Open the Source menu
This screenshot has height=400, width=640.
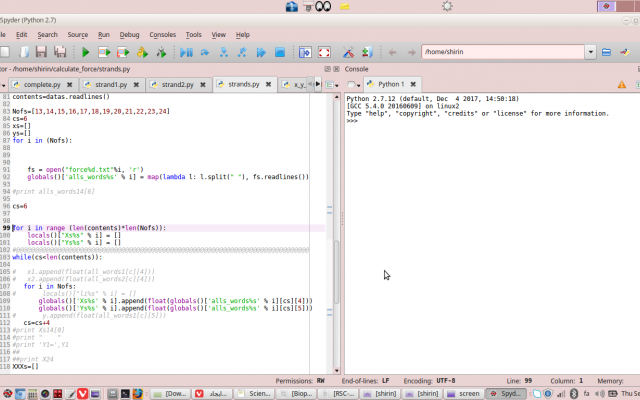pyautogui.click(x=78, y=35)
